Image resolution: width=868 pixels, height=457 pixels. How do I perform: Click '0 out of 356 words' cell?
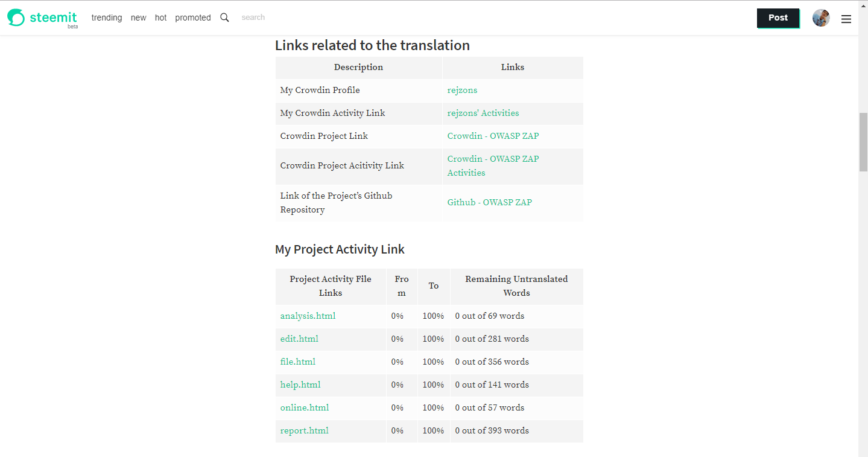coord(517,362)
